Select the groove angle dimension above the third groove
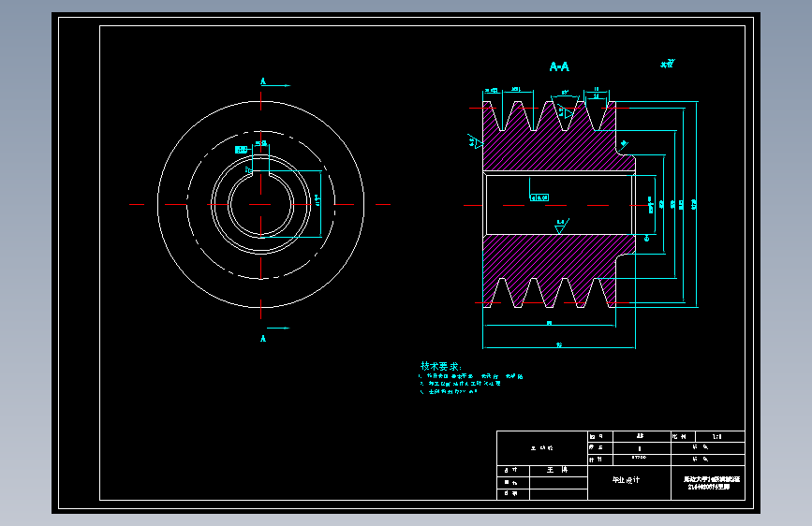 click(565, 93)
